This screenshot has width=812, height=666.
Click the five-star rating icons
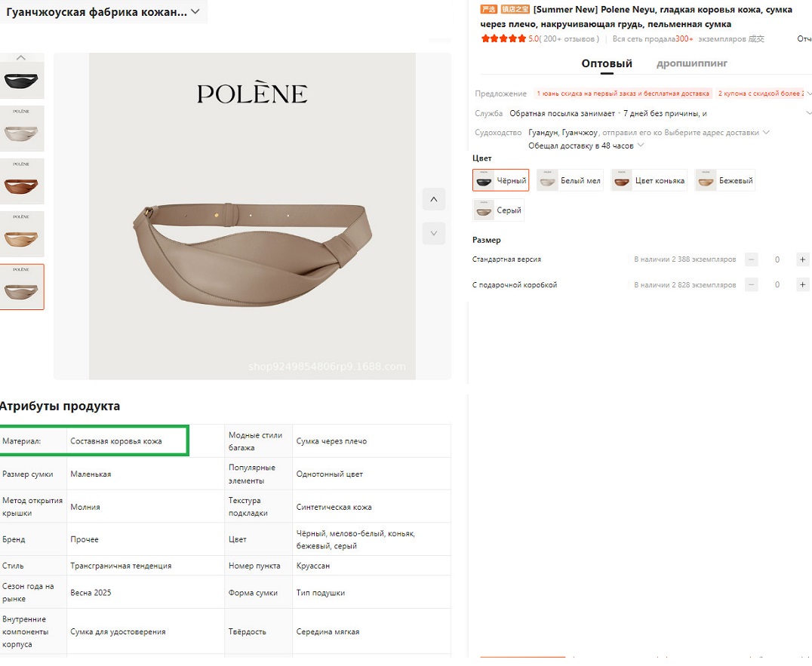coord(503,38)
